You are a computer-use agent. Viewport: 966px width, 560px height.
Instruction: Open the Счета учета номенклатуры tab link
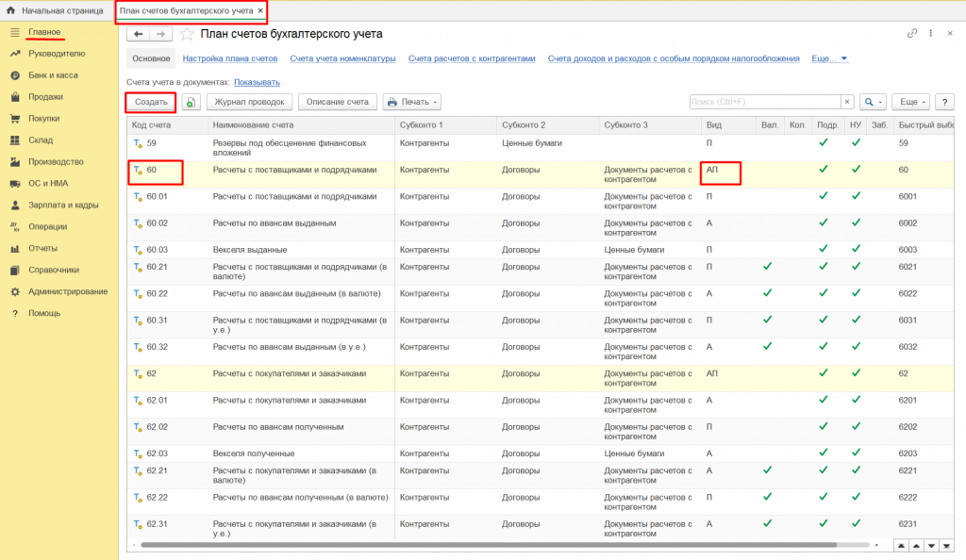tap(342, 58)
